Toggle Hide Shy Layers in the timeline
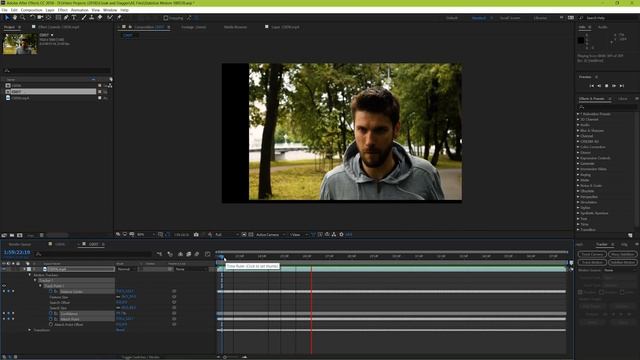Viewport: 640px width, 360px height. point(180,254)
